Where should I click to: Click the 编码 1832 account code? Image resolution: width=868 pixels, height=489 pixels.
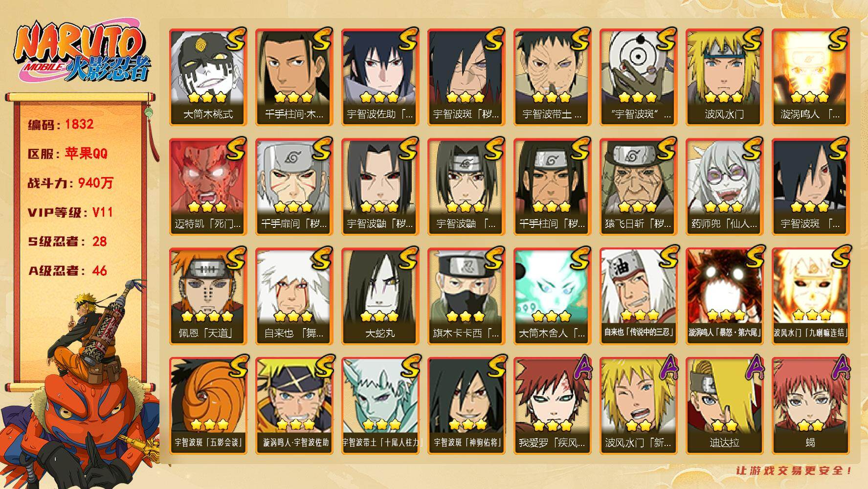[x=61, y=124]
